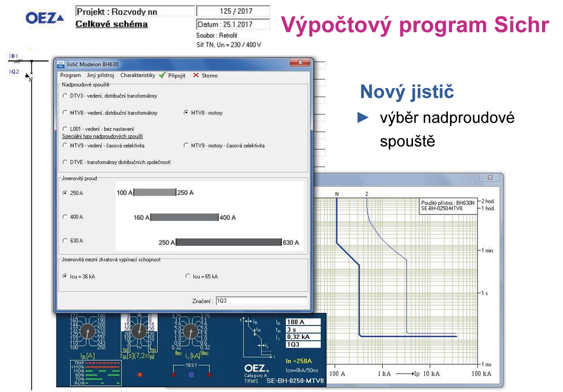Select the 630 A rated current option
The height and width of the screenshot is (392, 563).
click(x=65, y=241)
